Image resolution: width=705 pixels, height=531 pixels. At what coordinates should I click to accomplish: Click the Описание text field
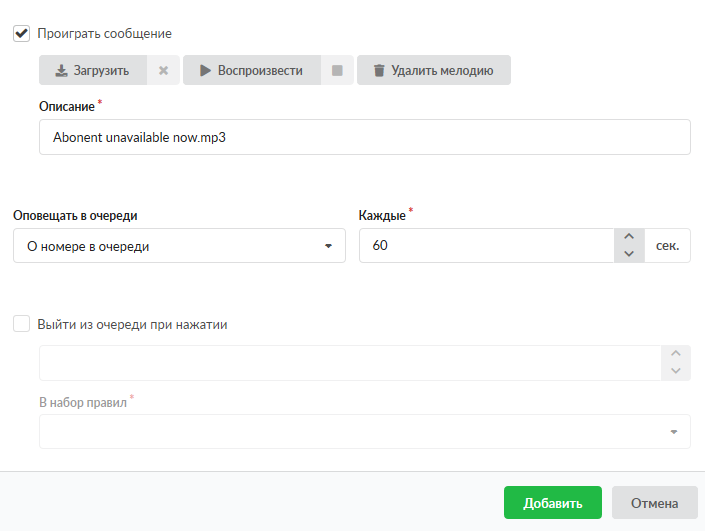364,138
